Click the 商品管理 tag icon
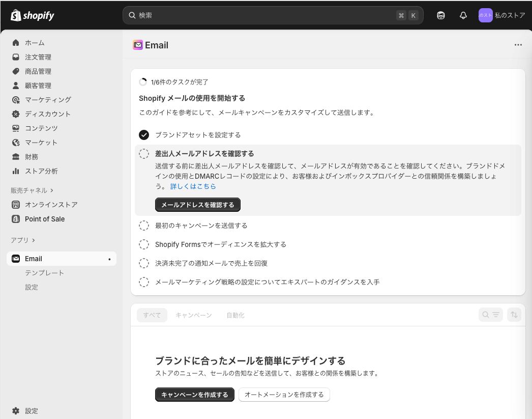 pyautogui.click(x=16, y=71)
